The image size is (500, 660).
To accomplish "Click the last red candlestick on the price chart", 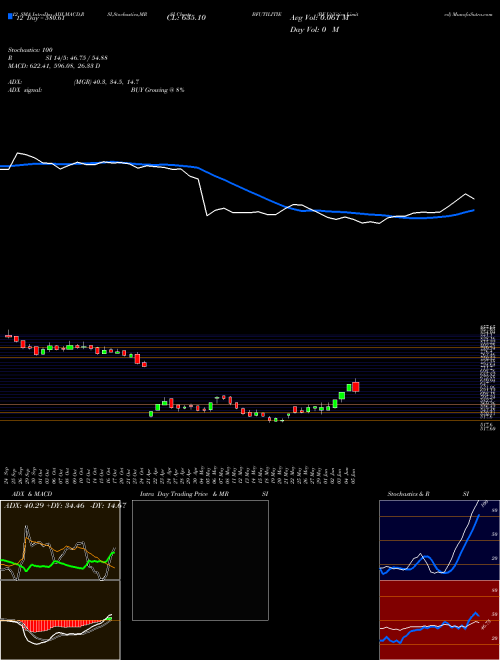I will (356, 387).
